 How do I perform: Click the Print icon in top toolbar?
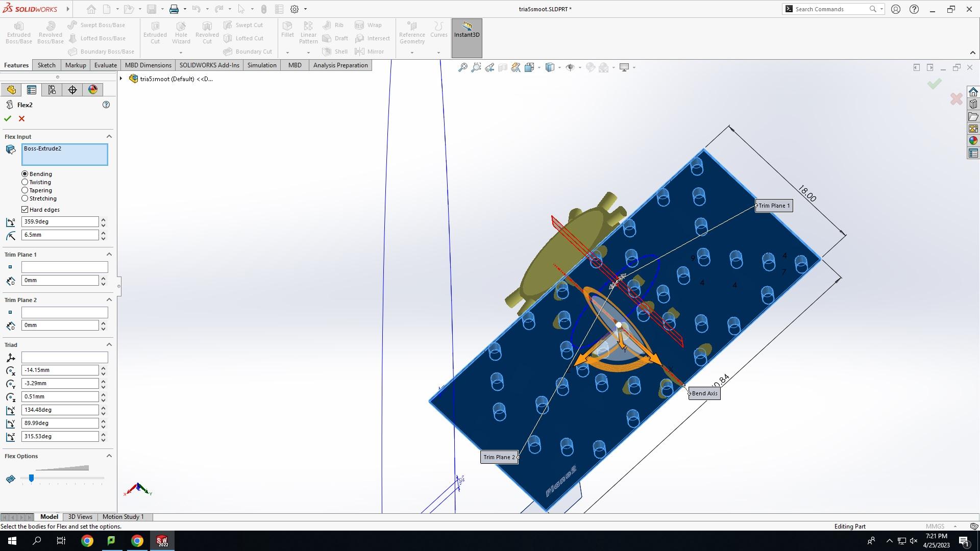pos(174,9)
